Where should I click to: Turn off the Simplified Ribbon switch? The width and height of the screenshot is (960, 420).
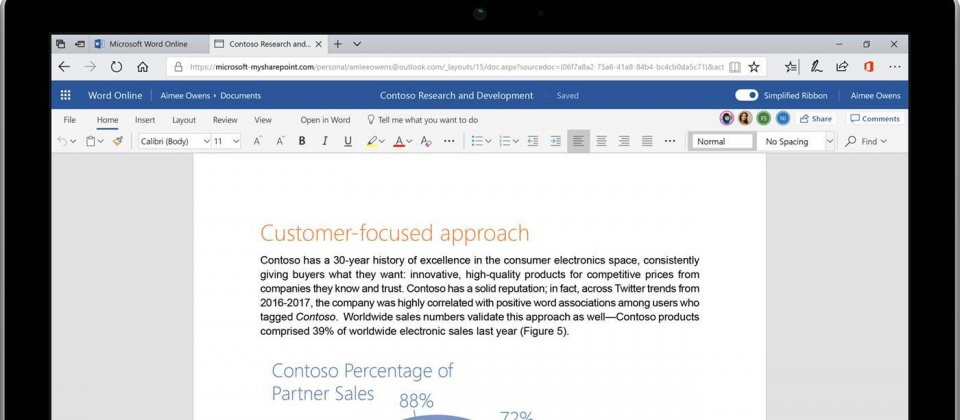(746, 96)
